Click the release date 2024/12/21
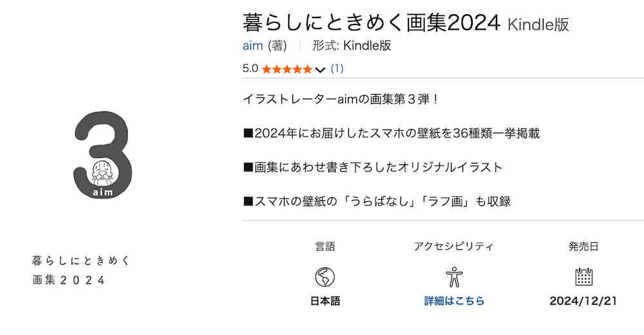This screenshot has width=644, height=335. 583,301
